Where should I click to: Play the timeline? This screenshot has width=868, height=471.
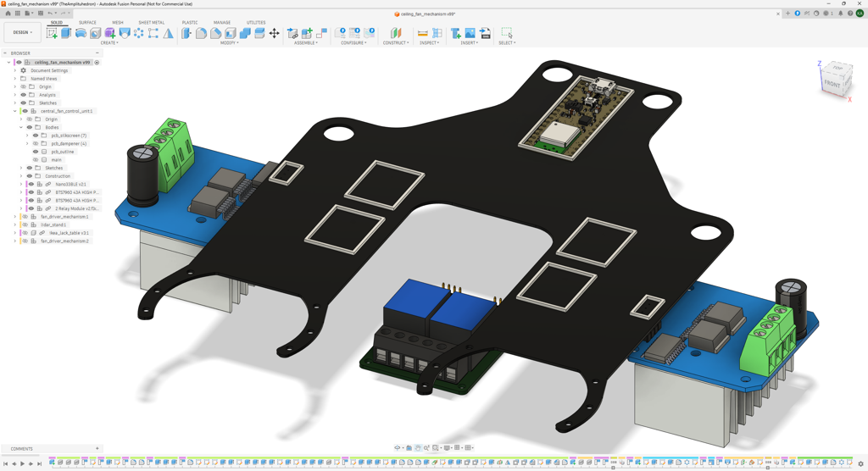[23, 464]
